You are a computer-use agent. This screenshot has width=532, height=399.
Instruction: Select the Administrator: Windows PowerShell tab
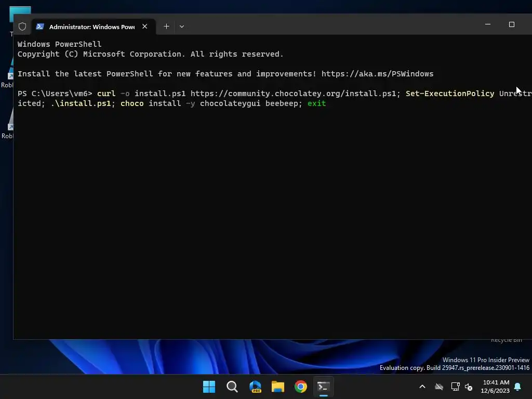[94, 26]
